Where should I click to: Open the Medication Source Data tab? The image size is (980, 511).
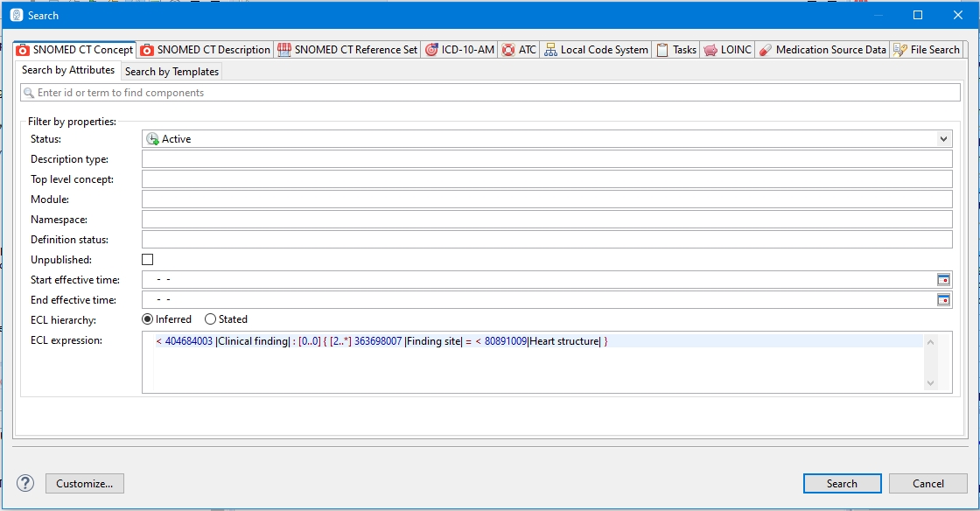pos(822,50)
